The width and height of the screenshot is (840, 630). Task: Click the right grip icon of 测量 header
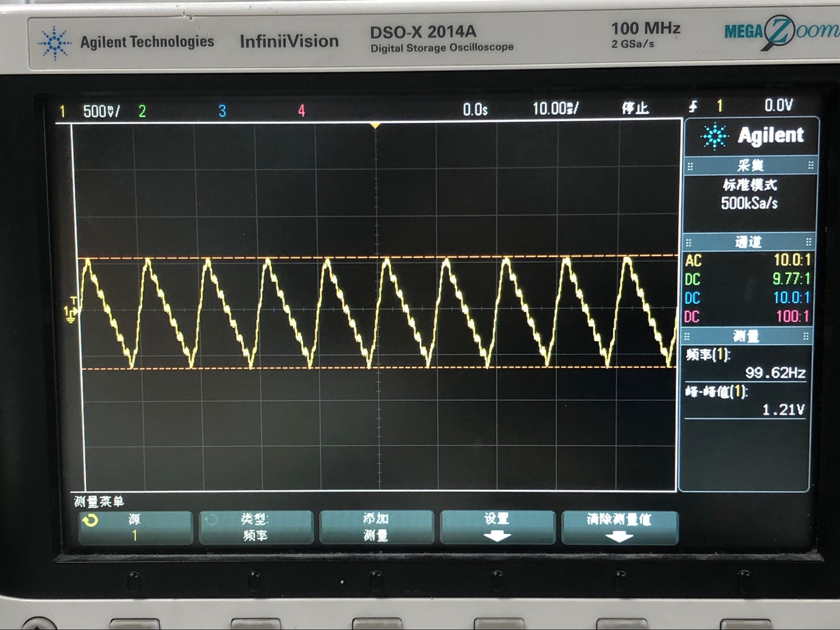coord(806,336)
